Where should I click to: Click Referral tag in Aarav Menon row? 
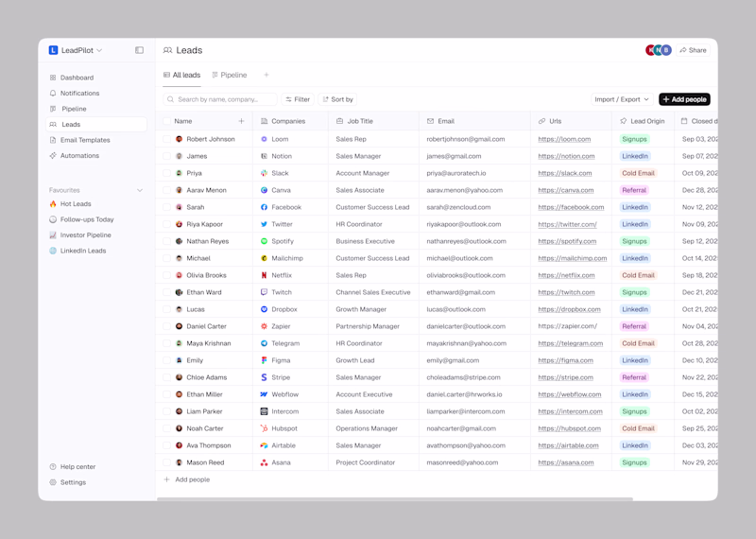(634, 190)
